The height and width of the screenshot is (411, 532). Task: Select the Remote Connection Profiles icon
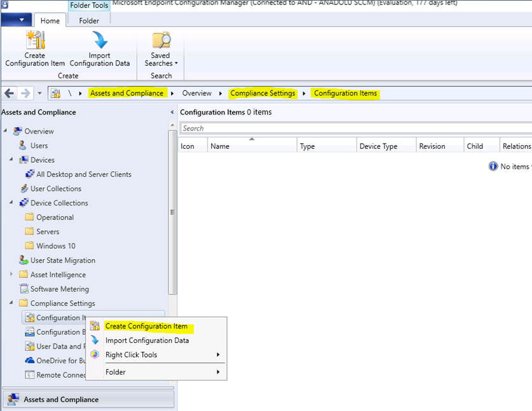tap(30, 375)
